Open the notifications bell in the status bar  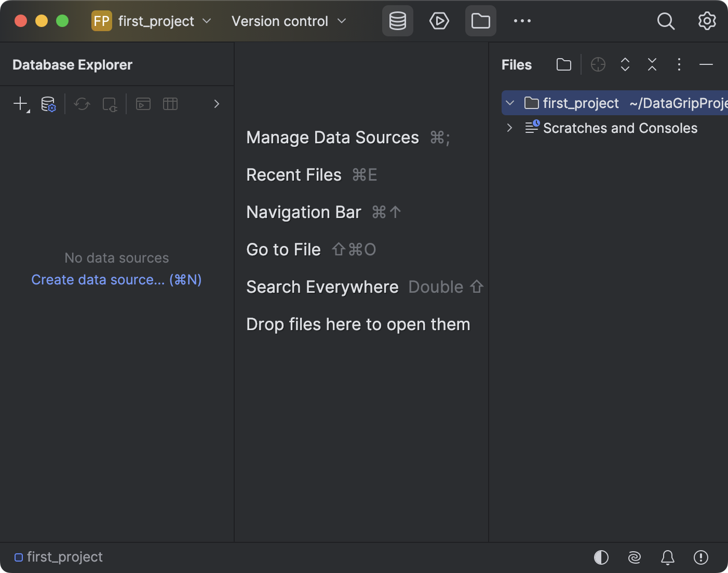pos(667,557)
